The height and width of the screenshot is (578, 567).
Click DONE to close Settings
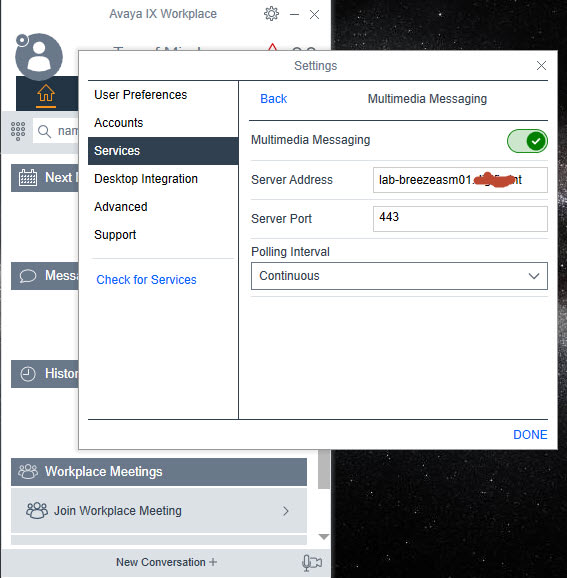pos(530,435)
